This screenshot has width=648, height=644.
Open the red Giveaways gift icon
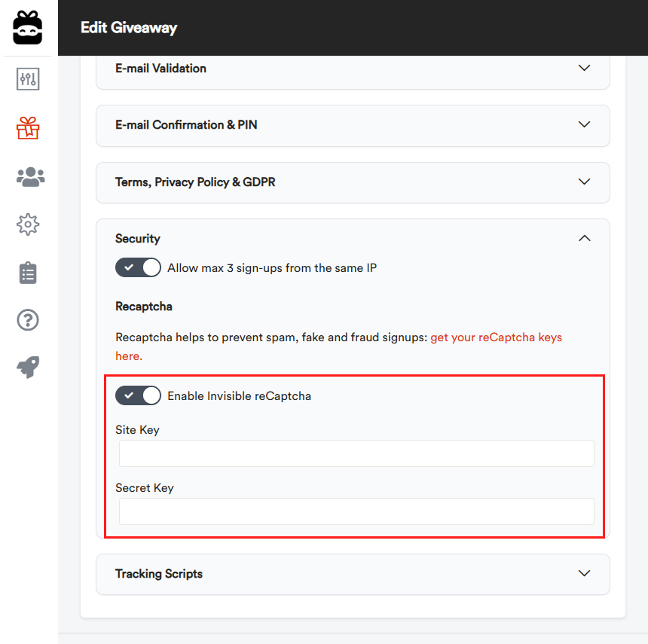point(28,128)
